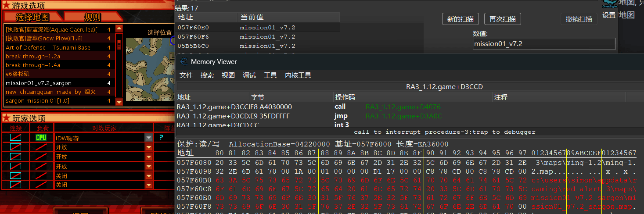Open the 内核工具 menu in Memory Viewer
Viewport: 644px width, 214px height.
(298, 75)
